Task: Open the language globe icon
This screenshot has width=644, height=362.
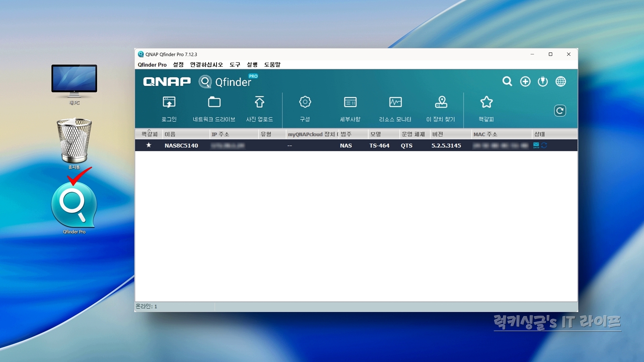Action: (560, 81)
